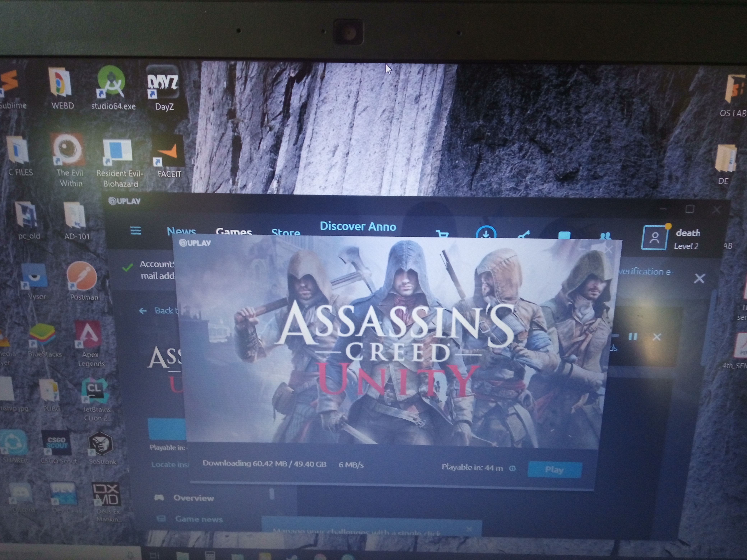The height and width of the screenshot is (560, 747).
Task: Click the playable-in info icon
Action: coord(512,468)
